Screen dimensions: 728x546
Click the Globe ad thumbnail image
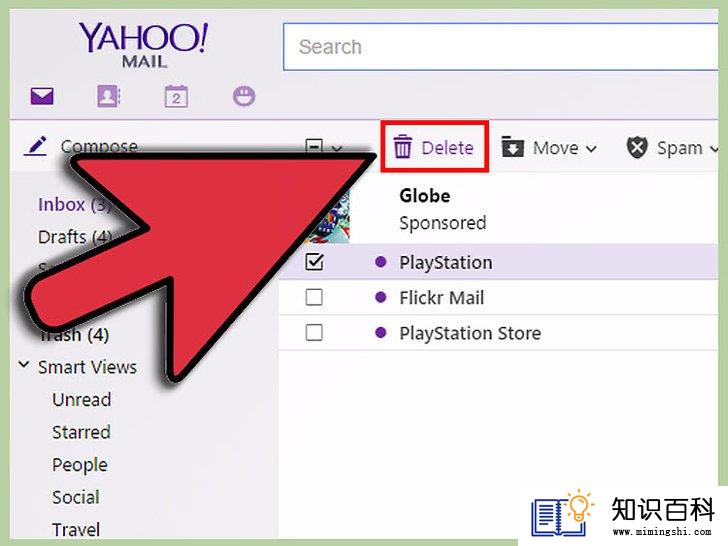[328, 216]
